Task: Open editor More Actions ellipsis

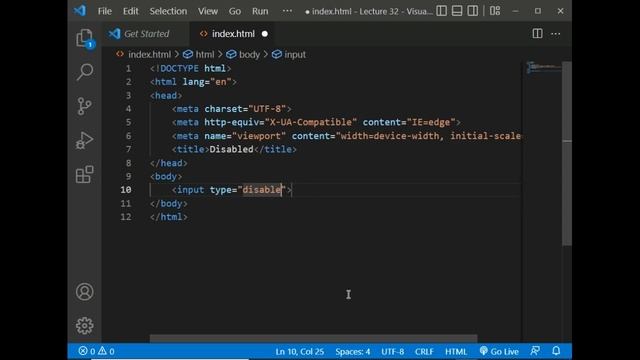Action: point(556,34)
